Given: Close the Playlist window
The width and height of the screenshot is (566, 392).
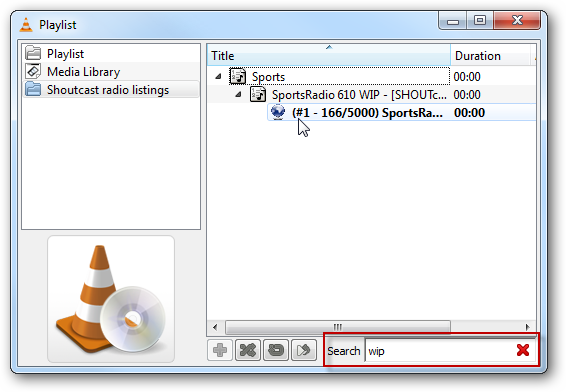Looking at the screenshot, I should click(x=517, y=21).
